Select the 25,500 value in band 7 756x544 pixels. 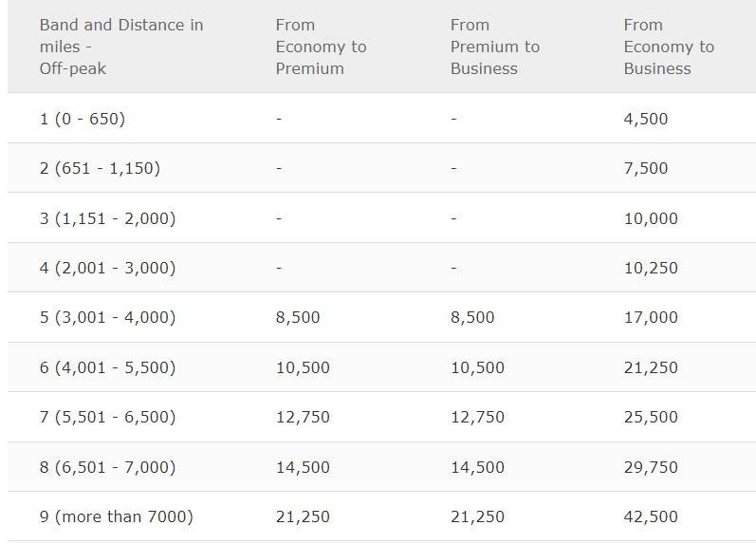pyautogui.click(x=651, y=417)
